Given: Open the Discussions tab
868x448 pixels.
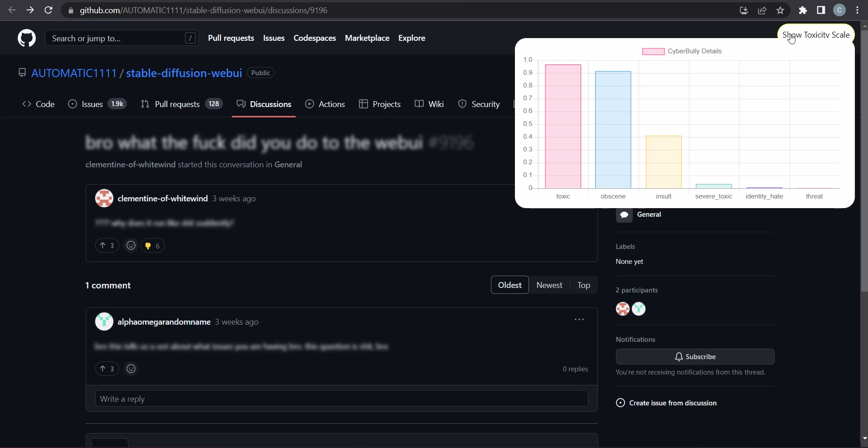Looking at the screenshot, I should coord(264,104).
